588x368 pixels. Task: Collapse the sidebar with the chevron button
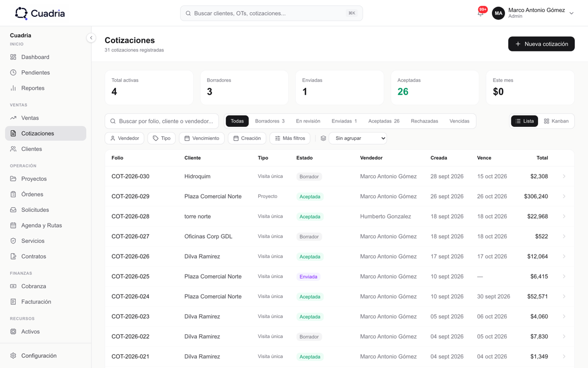[x=91, y=37]
